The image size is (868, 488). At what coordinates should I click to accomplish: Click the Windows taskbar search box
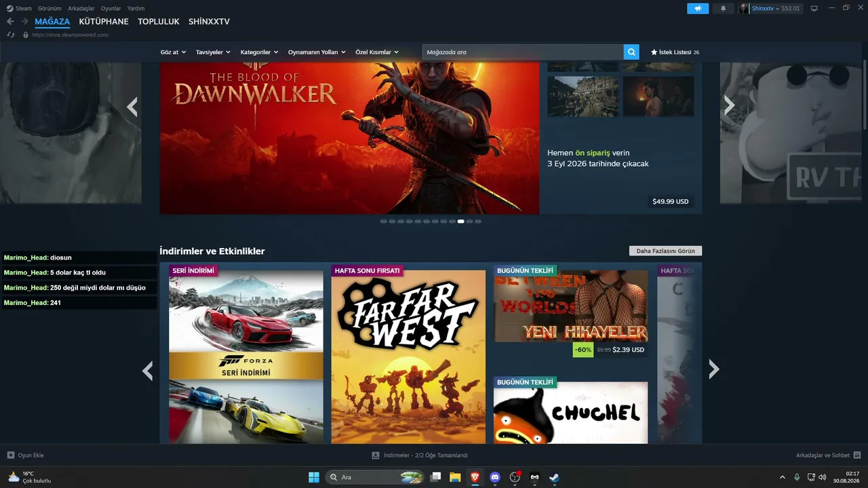click(x=376, y=477)
